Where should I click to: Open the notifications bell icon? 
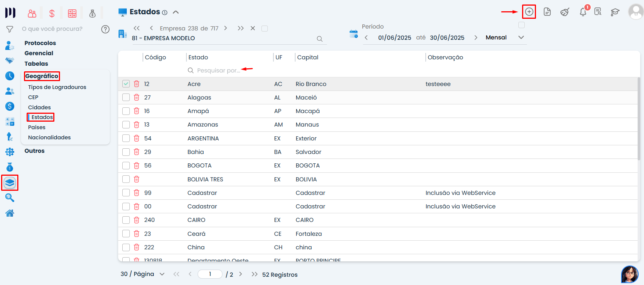(x=583, y=12)
